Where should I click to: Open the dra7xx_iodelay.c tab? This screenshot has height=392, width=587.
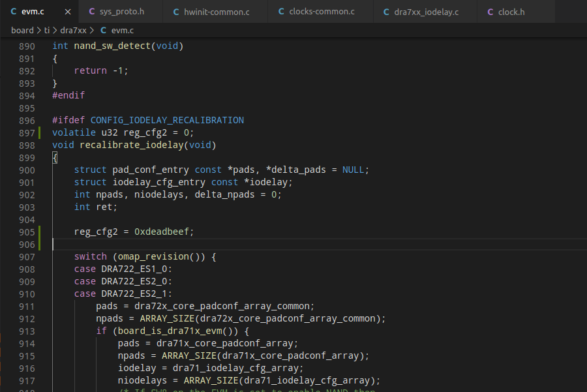[x=425, y=12]
